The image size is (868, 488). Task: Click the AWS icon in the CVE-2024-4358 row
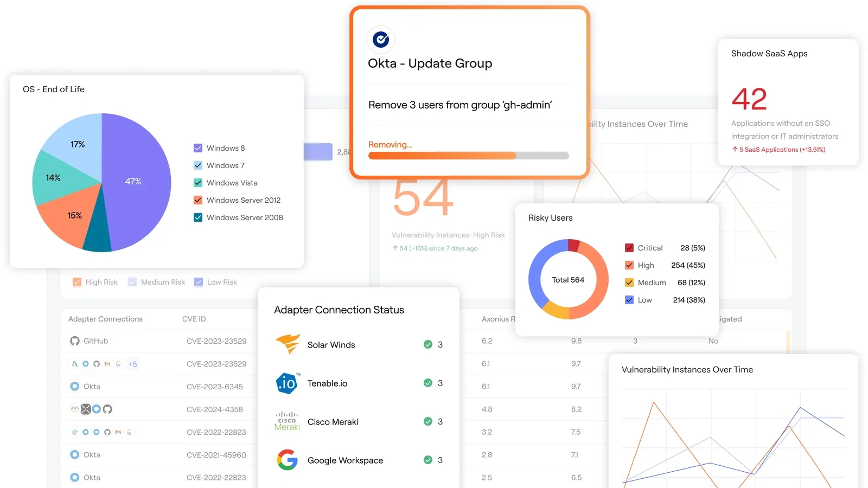tap(75, 408)
